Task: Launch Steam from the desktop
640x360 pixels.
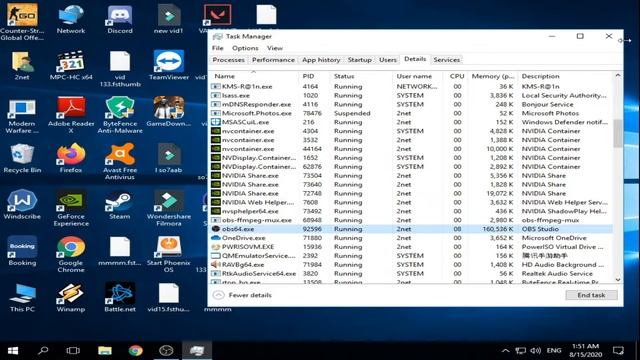Action: click(x=120, y=205)
